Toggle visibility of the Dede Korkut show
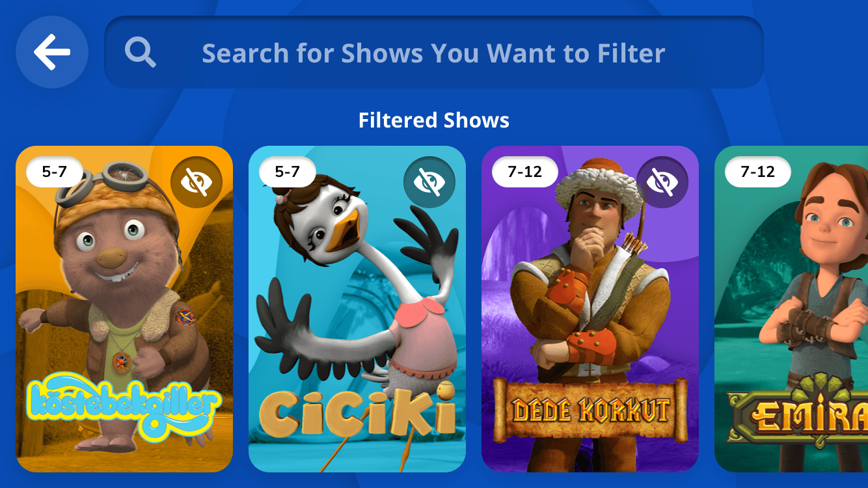The height and width of the screenshot is (488, 868). (662, 183)
